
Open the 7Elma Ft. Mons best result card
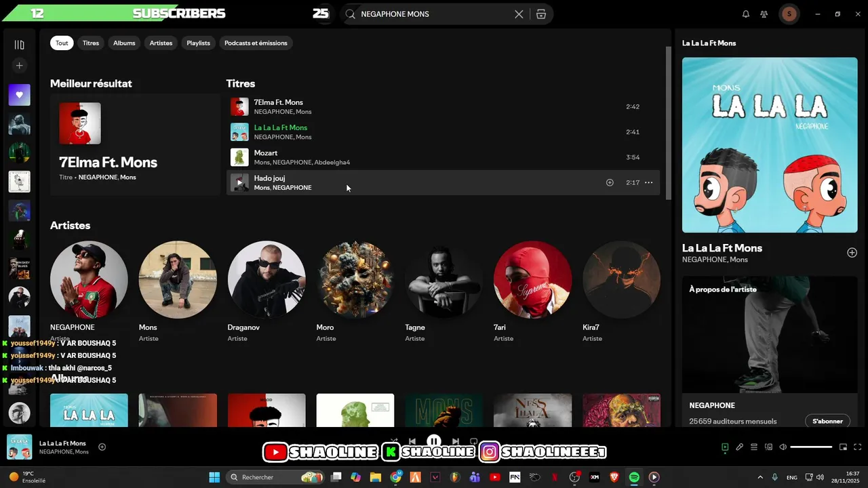point(135,144)
